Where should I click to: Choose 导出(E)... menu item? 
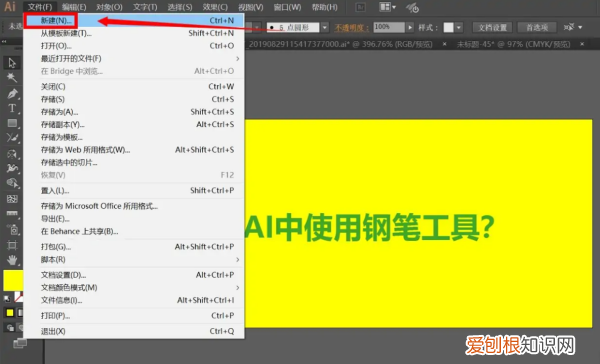[134, 219]
